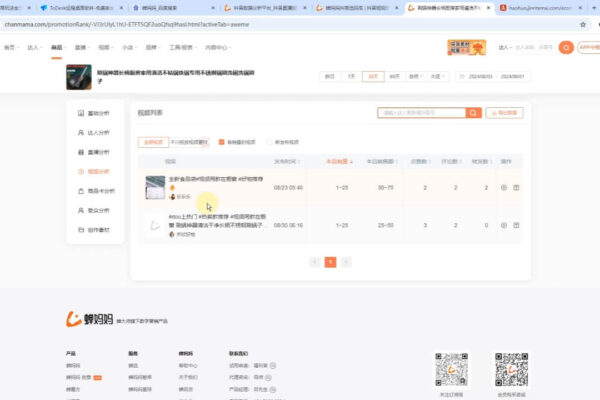Click the export data button
This screenshot has height=400, width=600.
[x=504, y=113]
